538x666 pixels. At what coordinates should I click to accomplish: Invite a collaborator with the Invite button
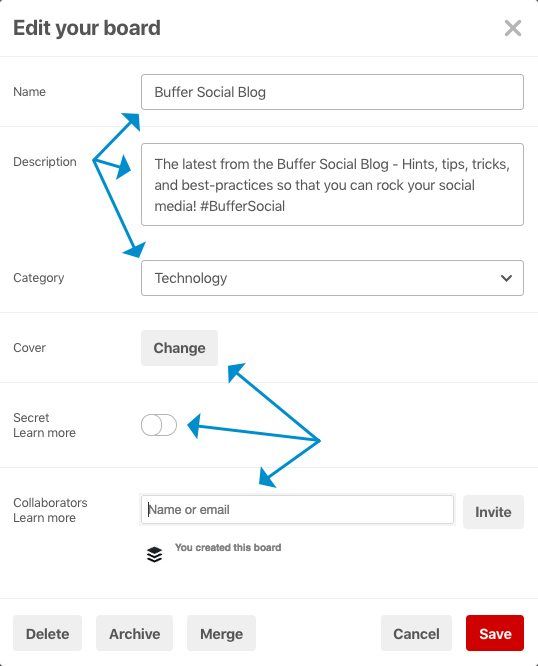(x=493, y=512)
